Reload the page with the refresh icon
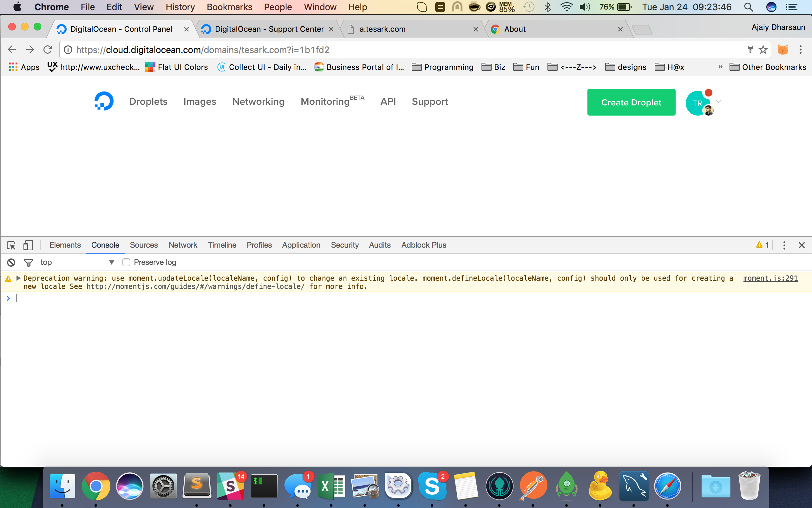The image size is (812, 508). (48, 50)
